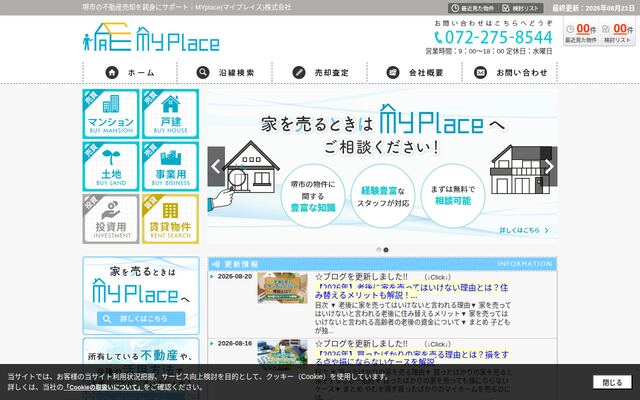The width and height of the screenshot is (640, 400).
Task: Dismiss the cookie notice with 閉じる
Action: tap(612, 382)
